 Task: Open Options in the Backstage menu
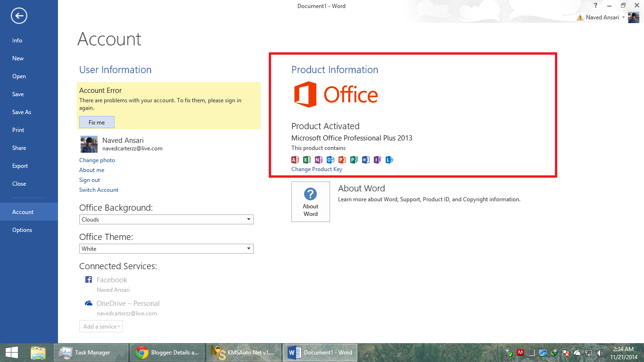click(29, 230)
